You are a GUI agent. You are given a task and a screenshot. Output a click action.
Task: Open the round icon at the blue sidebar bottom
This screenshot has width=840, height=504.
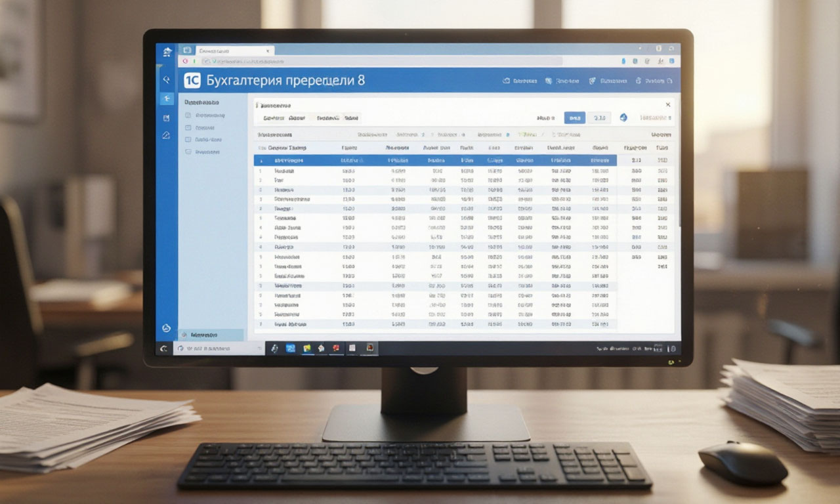167,328
